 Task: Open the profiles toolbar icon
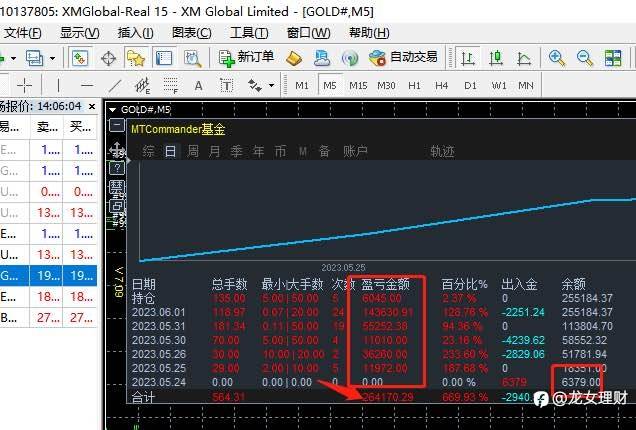coord(34,58)
